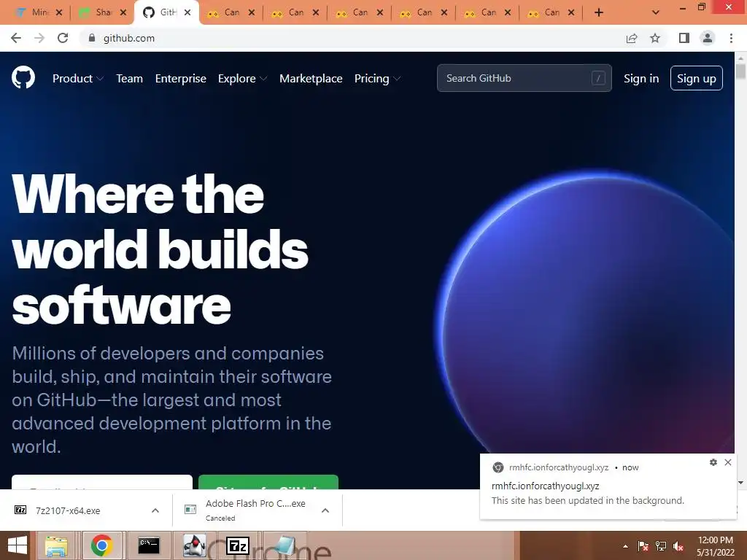This screenshot has height=560, width=747.
Task: Open the Chrome profile avatar
Action: pyautogui.click(x=708, y=38)
